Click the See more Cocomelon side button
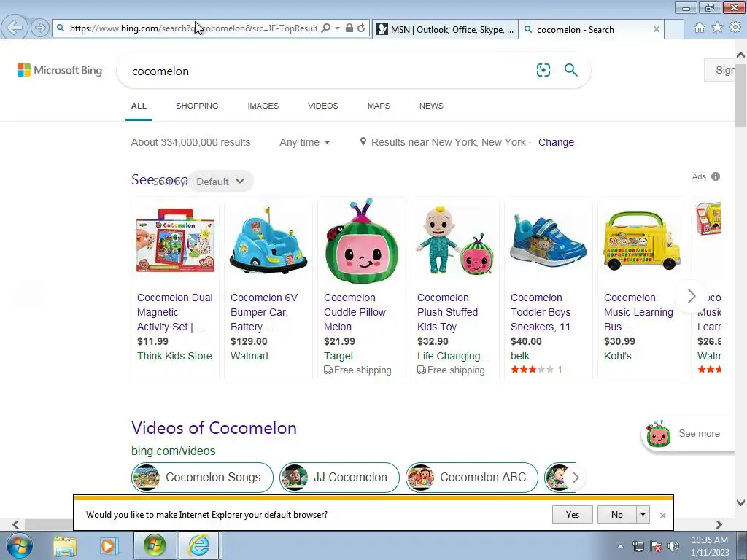The image size is (747, 560). (x=689, y=433)
